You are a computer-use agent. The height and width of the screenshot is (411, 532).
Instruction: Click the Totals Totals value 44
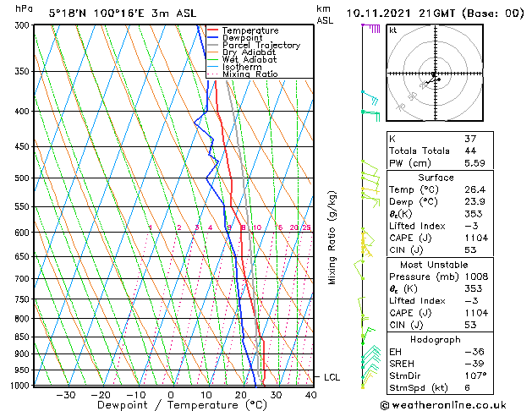pyautogui.click(x=470, y=151)
